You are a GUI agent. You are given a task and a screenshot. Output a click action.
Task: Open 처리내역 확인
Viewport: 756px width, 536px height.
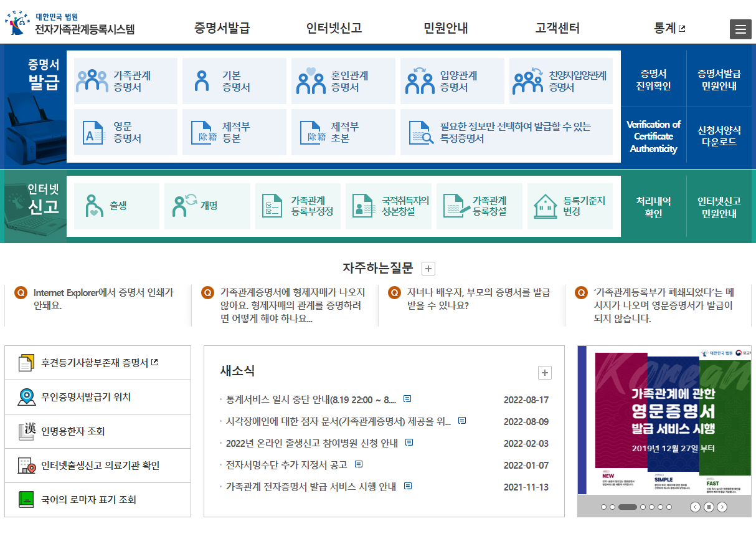click(x=653, y=208)
